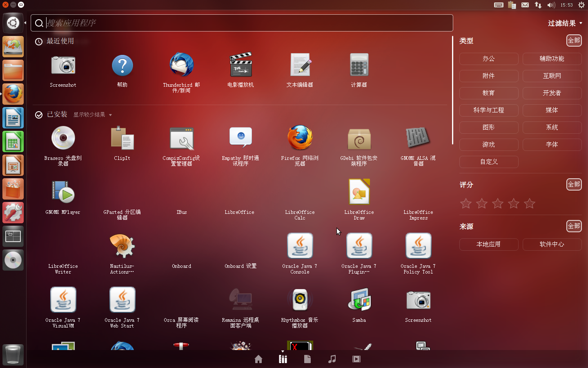
Task: Launch Empathy 即时通讯程序
Action: click(241, 146)
